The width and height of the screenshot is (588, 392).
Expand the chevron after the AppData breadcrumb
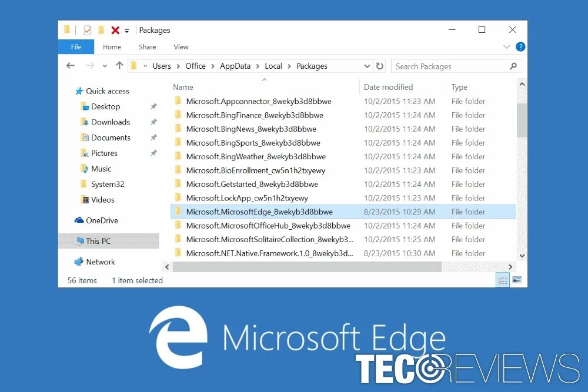tap(258, 66)
